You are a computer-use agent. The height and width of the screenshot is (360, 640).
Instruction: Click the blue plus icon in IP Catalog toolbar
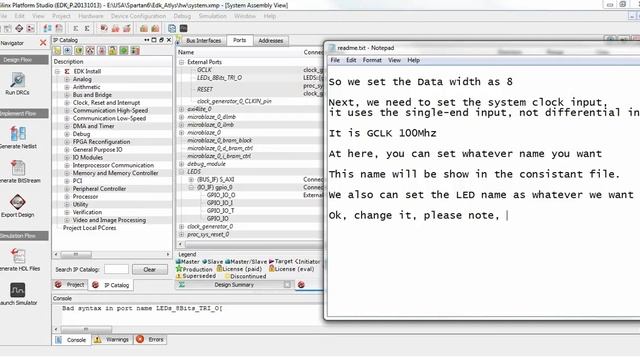pos(68,51)
